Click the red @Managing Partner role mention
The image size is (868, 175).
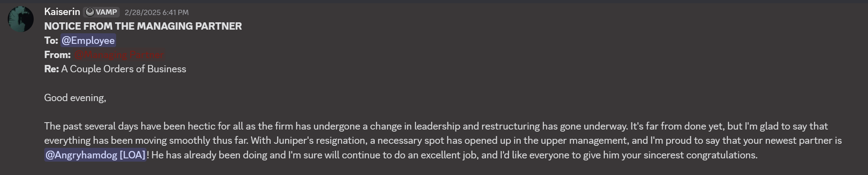pos(119,55)
